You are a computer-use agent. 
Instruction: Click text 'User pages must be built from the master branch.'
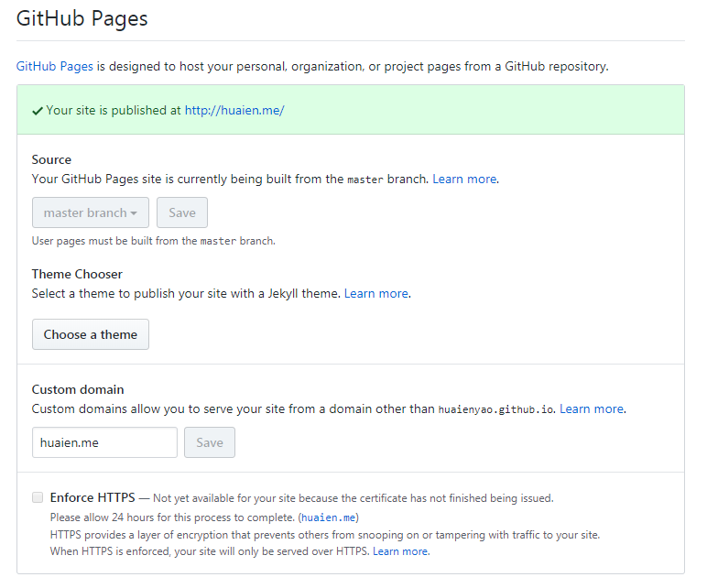(x=153, y=241)
